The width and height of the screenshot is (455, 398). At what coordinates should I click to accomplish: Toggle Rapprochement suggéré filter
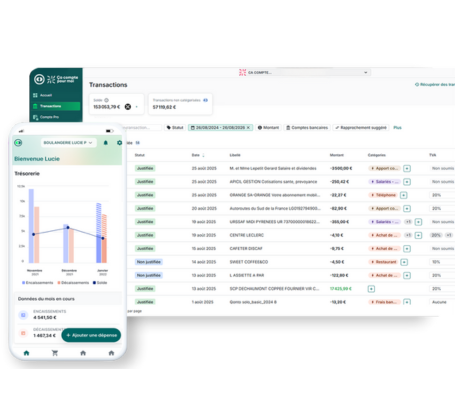[361, 128]
